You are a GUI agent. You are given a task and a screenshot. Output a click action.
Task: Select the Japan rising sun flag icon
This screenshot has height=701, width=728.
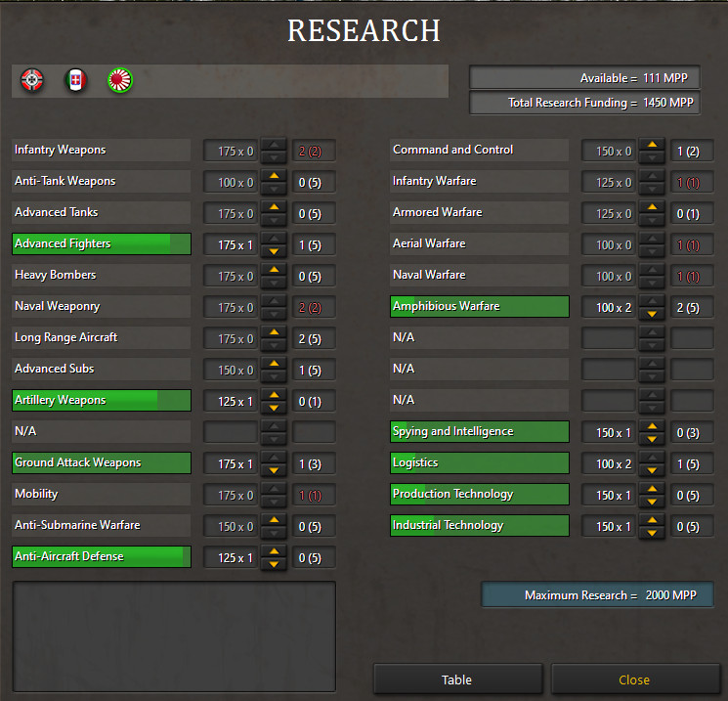point(120,80)
